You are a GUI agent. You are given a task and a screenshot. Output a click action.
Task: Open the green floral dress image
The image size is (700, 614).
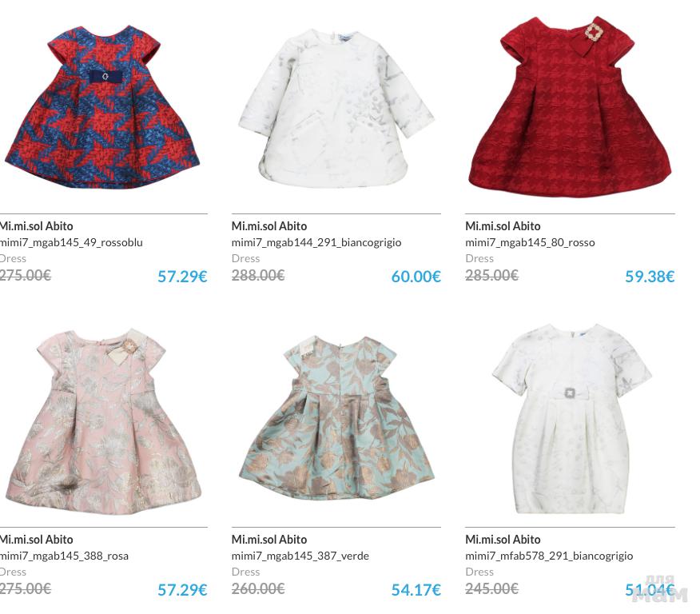point(336,418)
